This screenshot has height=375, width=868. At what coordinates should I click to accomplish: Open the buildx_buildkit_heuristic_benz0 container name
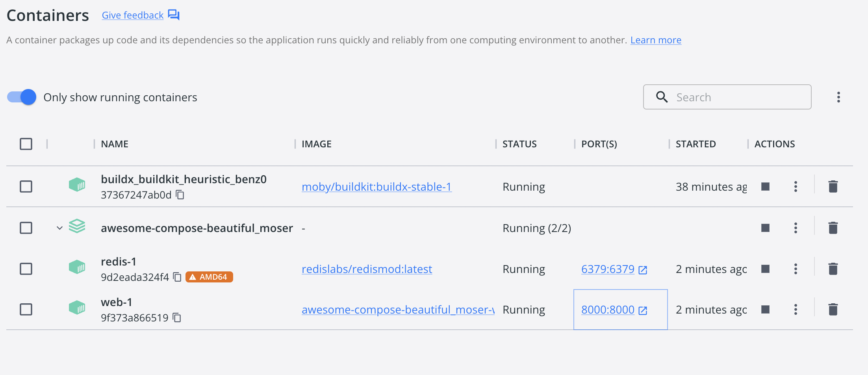tap(184, 179)
